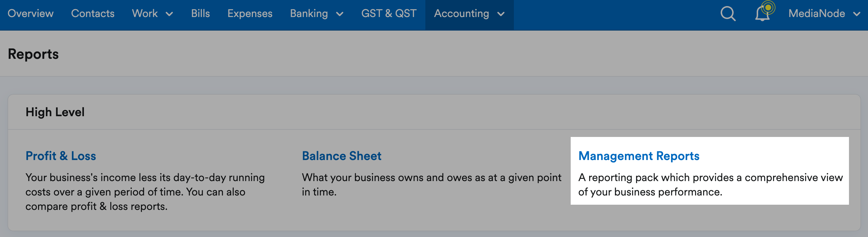Image resolution: width=868 pixels, height=237 pixels.
Task: Click the MediaNode organisation name
Action: tap(816, 14)
